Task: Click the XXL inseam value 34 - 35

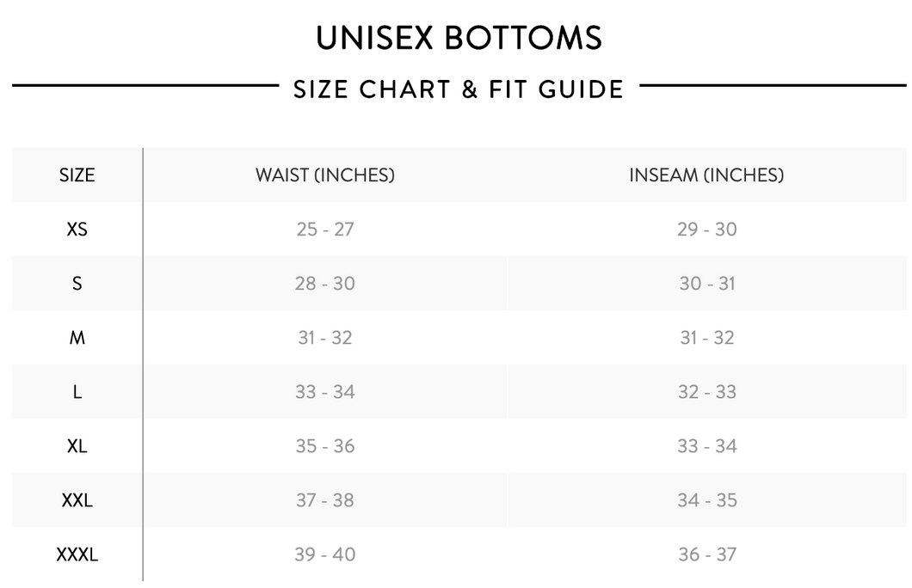Action: coord(706,500)
